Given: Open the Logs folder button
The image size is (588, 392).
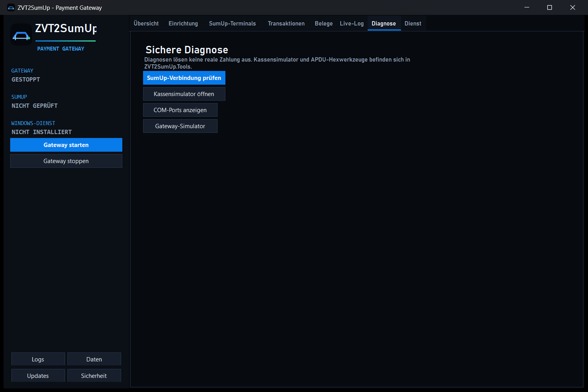Looking at the screenshot, I should [x=38, y=359].
